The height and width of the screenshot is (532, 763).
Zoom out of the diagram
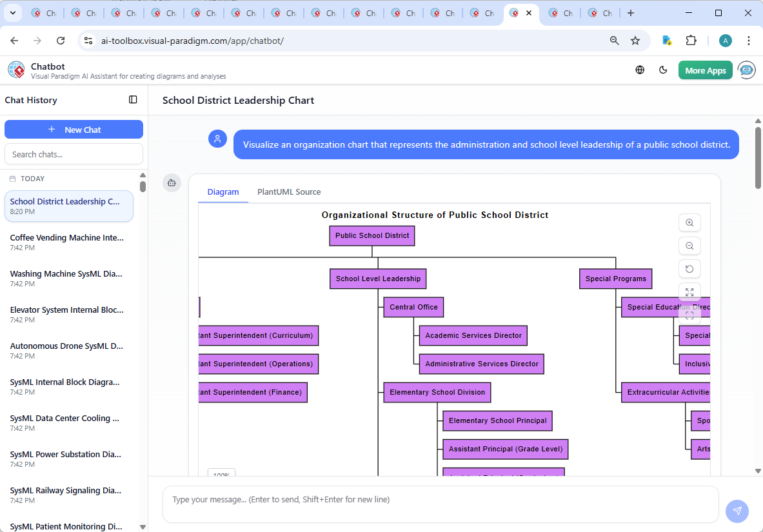tap(689, 246)
